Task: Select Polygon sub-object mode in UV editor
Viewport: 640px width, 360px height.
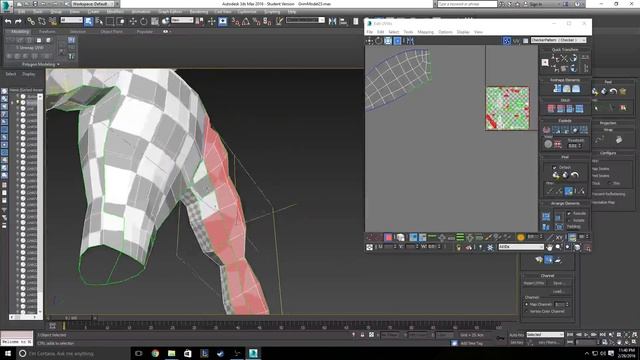Action: [388, 237]
